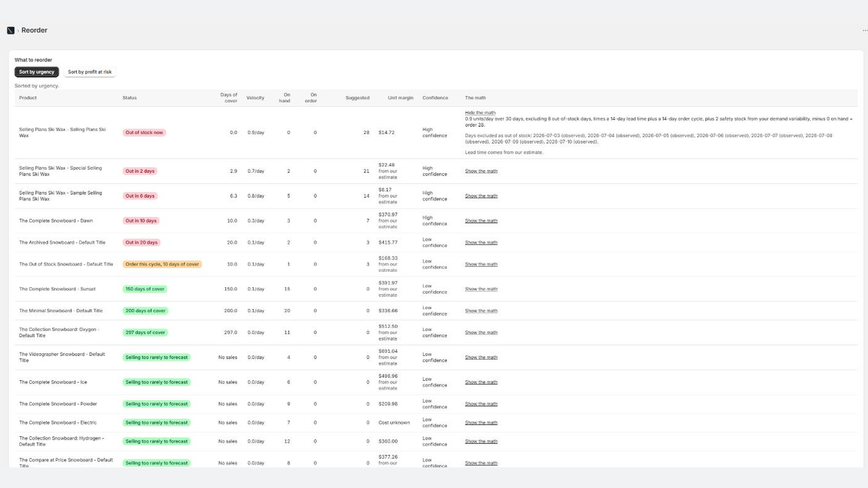Show the math for Collection Snowboard: Hydrogen
This screenshot has height=488, width=868.
point(481,442)
